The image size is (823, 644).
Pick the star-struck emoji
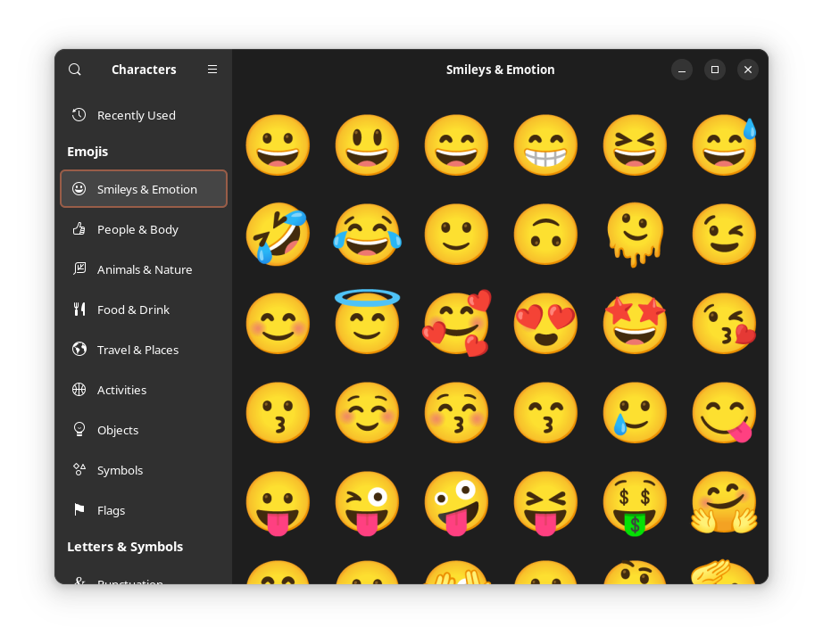635,324
